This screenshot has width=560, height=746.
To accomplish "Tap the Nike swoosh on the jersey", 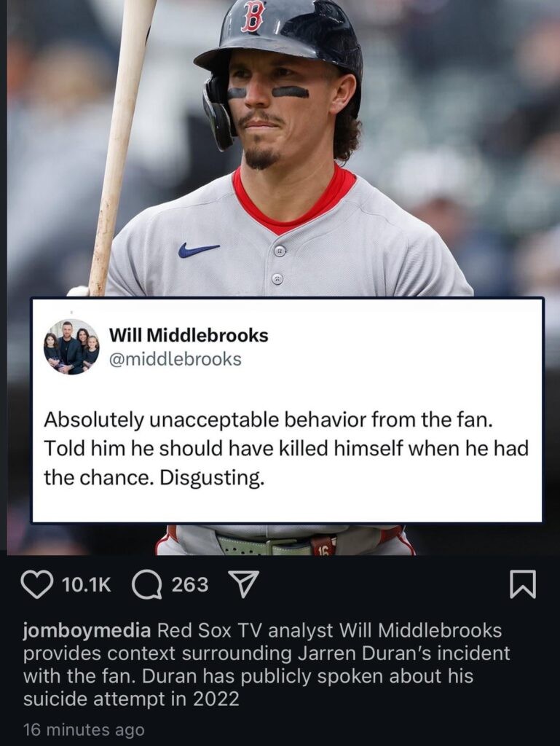I will pos(198,249).
